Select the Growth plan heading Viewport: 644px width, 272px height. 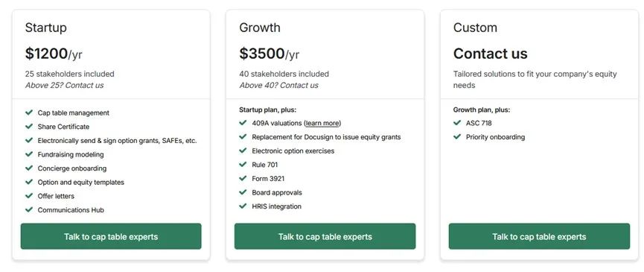coord(260,28)
